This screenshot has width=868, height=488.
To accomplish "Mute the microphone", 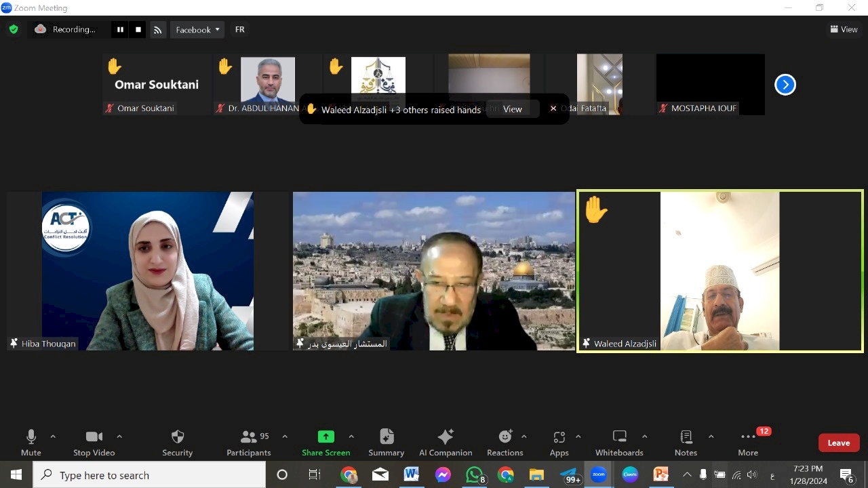I will coord(31,443).
